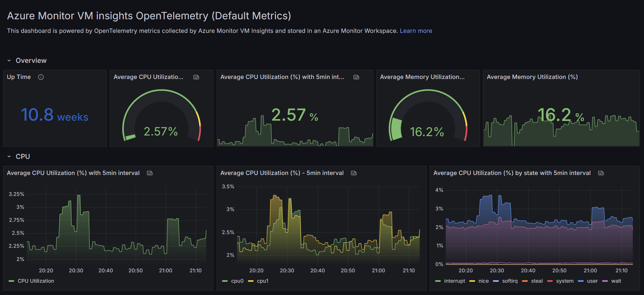Open Average Memory Utilization (%) panel title menu
Screen dimensions: 644x295
pos(532,77)
